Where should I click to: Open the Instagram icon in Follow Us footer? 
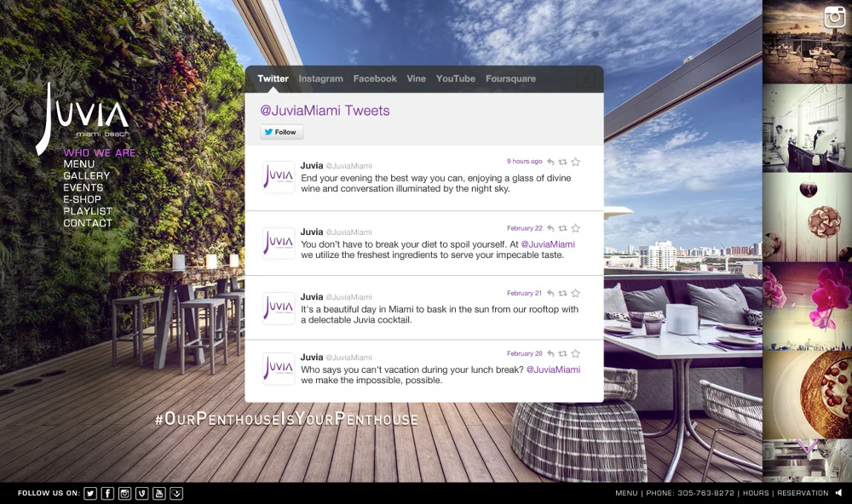pos(125,493)
